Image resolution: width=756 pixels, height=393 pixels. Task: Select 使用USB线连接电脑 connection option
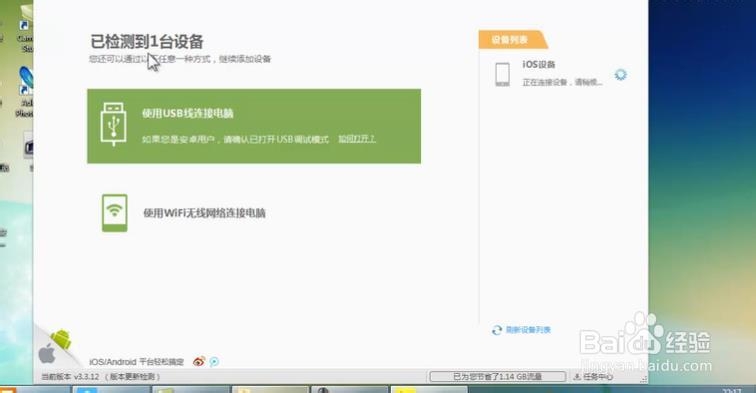coord(254,126)
